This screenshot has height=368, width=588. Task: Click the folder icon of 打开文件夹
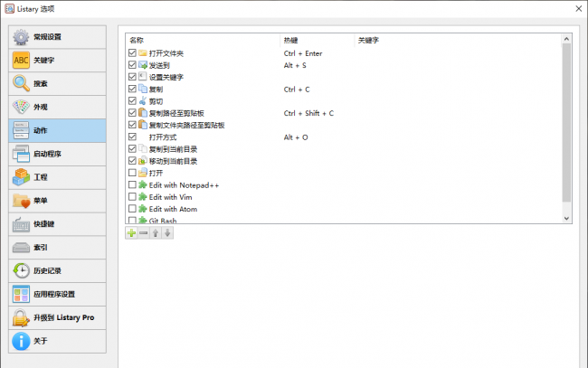coord(143,52)
